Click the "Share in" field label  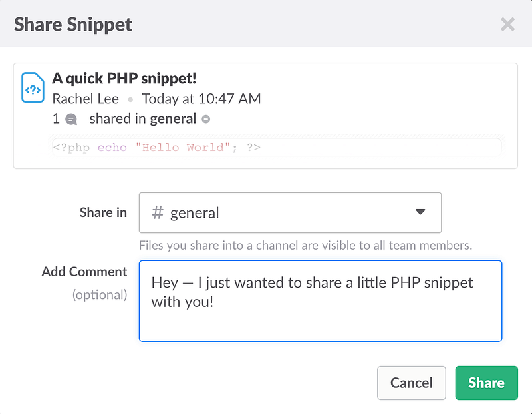coord(103,213)
